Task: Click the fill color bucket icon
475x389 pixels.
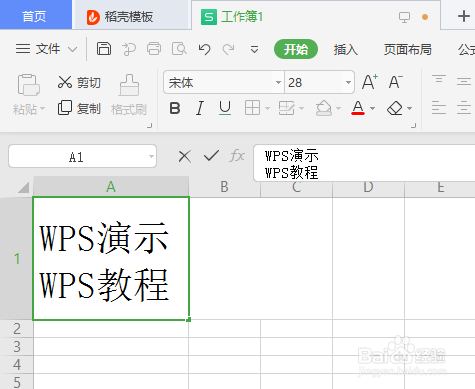Action: coord(324,108)
